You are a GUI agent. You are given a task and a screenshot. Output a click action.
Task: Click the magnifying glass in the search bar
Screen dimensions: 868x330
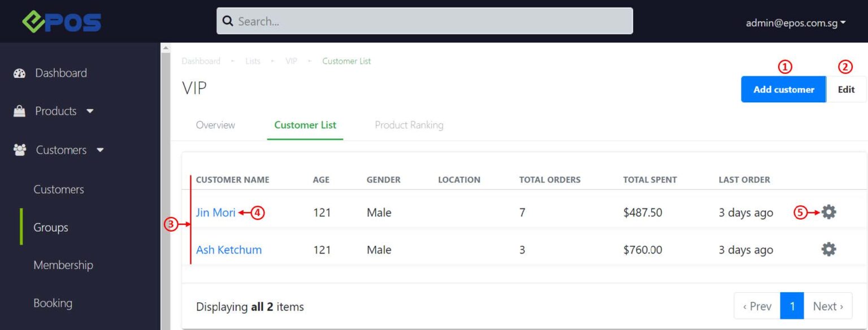pyautogui.click(x=228, y=21)
